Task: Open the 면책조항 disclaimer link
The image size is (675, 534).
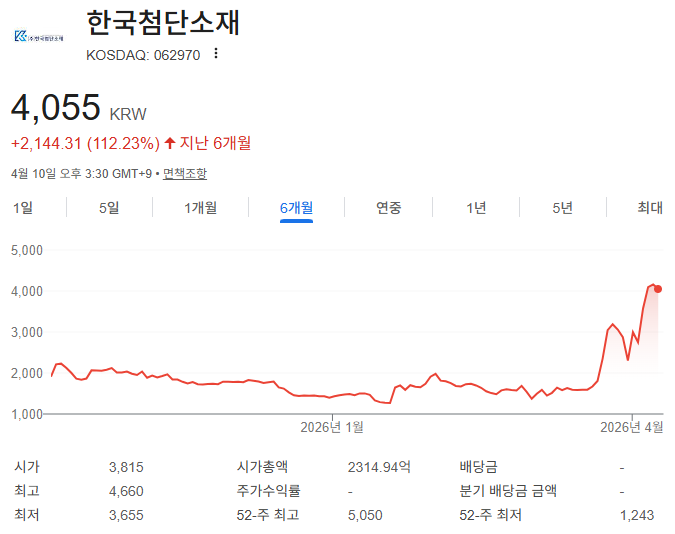Action: (x=185, y=174)
